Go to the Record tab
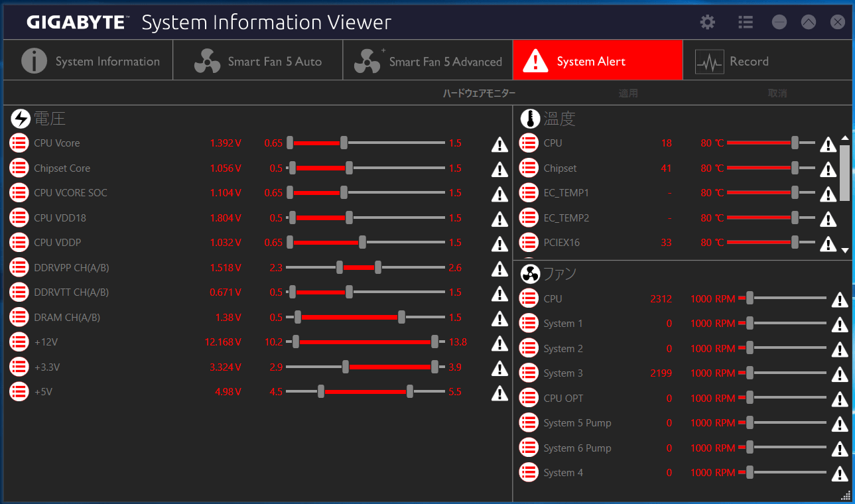 [x=767, y=61]
